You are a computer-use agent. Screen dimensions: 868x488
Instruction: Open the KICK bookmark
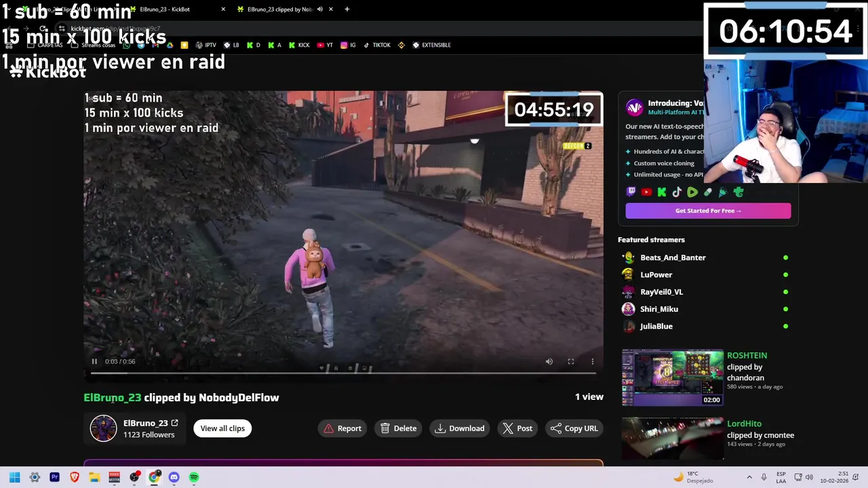click(299, 45)
